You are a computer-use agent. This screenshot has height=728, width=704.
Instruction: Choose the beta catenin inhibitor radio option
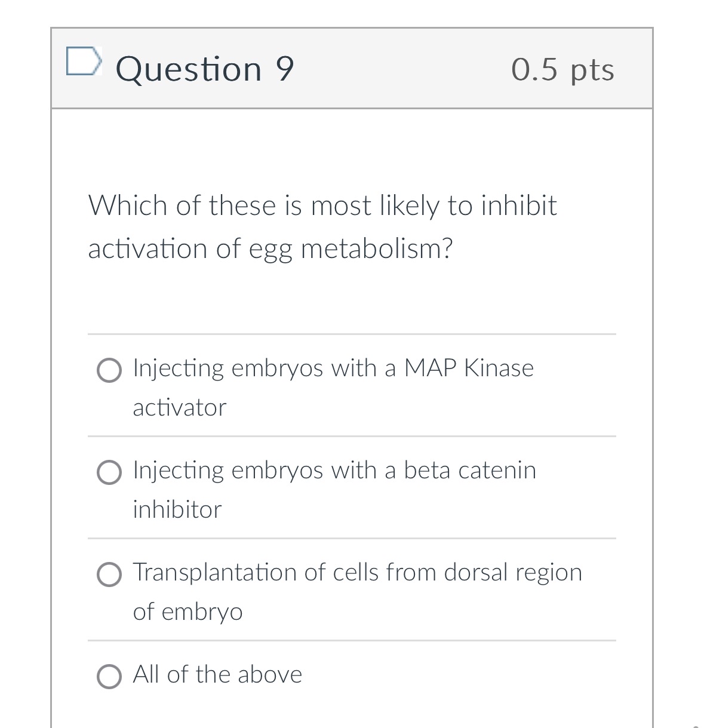[109, 472]
